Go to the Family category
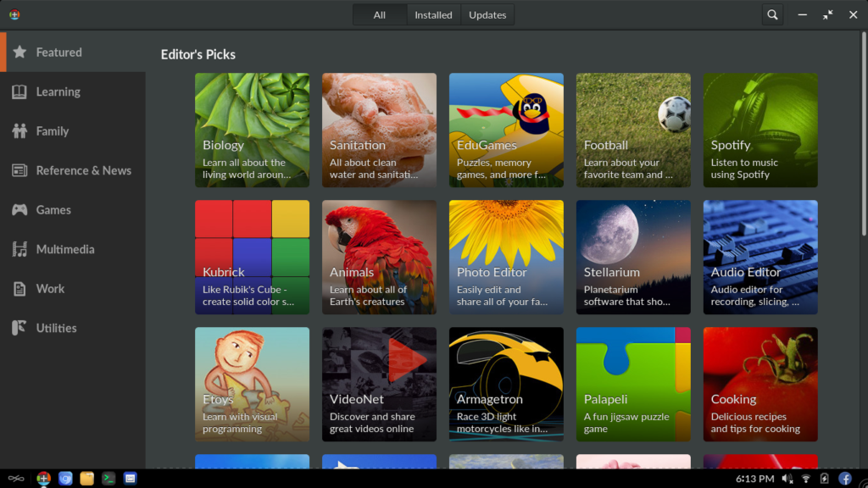This screenshot has width=868, height=488. pyautogui.click(x=73, y=131)
